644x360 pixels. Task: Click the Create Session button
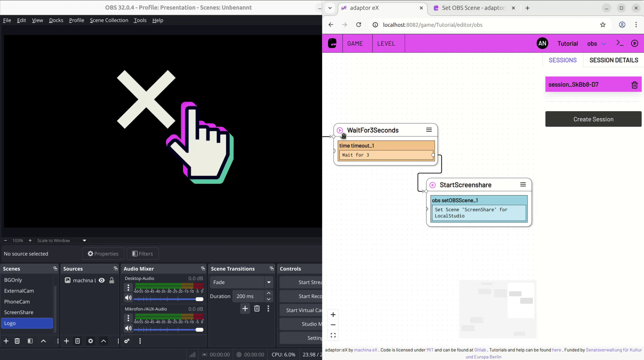[x=593, y=119]
